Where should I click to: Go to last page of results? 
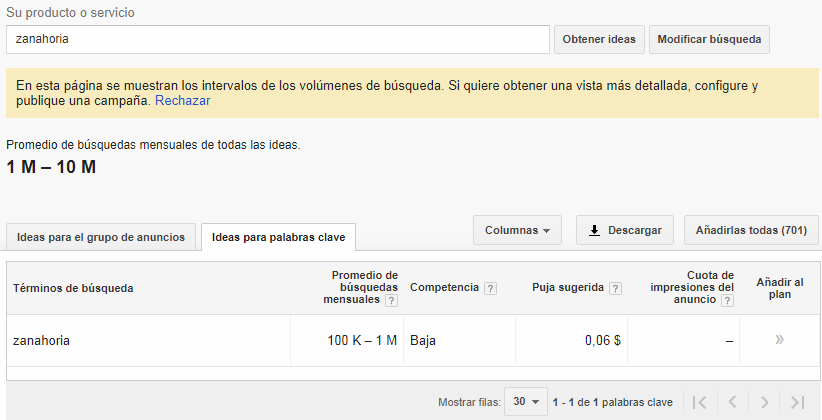click(797, 402)
